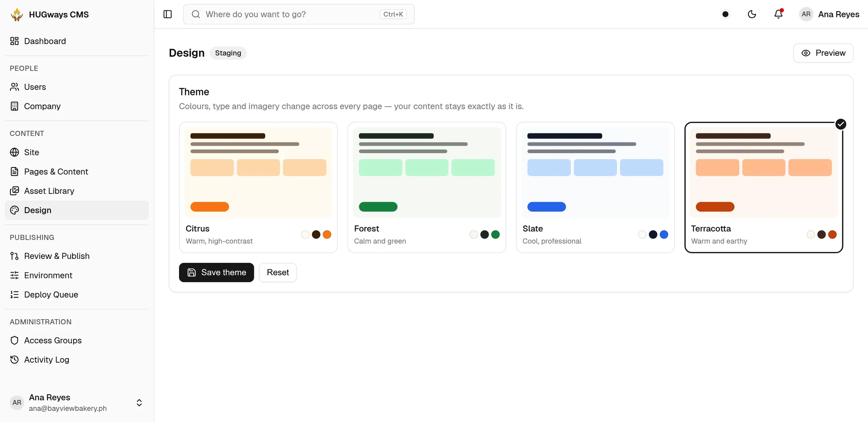The image size is (868, 422).
Task: Click the orange Citrus colour swatch dot
Action: click(x=327, y=235)
